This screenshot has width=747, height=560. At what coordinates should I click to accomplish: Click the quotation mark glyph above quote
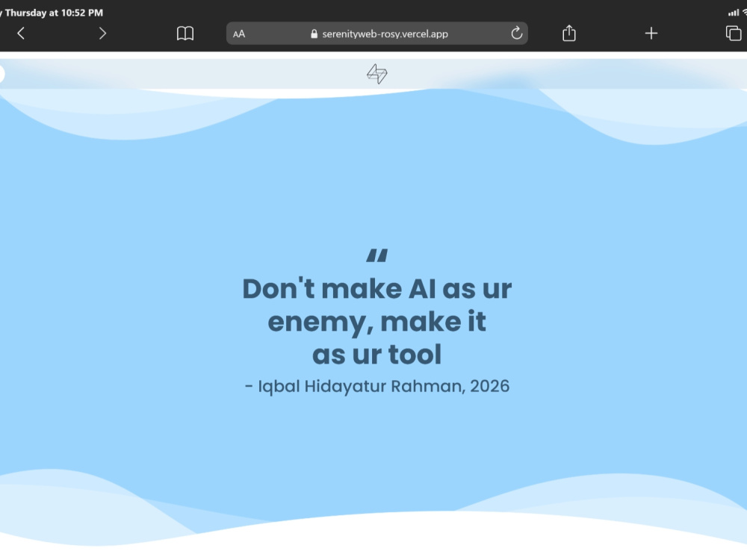coord(376,255)
